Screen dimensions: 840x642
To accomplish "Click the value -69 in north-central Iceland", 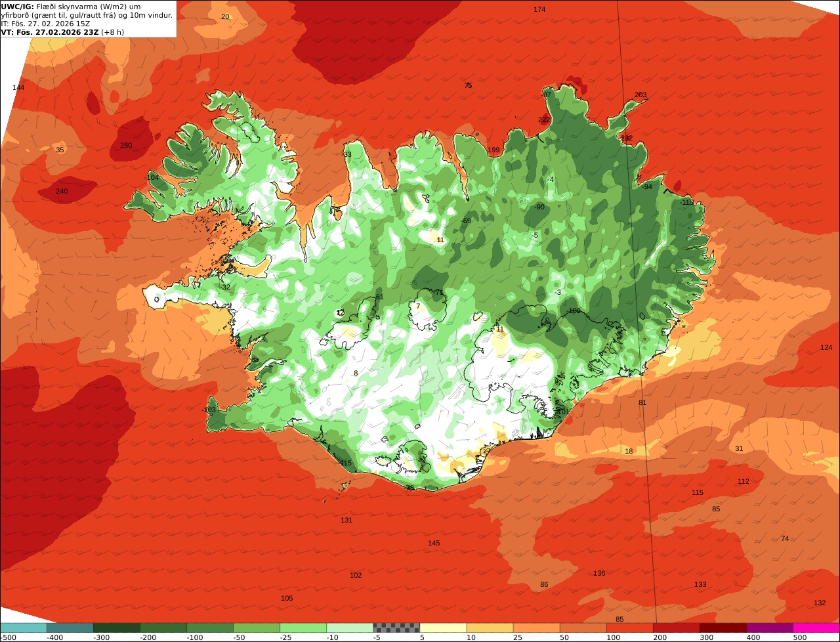I will click(465, 221).
